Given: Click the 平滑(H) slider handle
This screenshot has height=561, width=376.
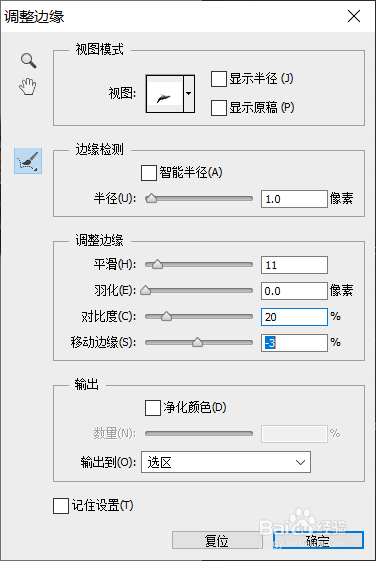Looking at the screenshot, I should [x=157, y=265].
